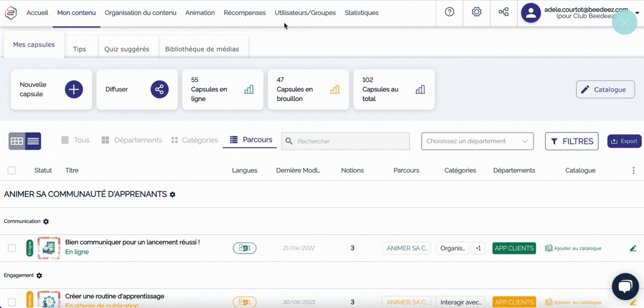
Task: Switch to Bibliothèque de médias tab
Action: coord(202,49)
